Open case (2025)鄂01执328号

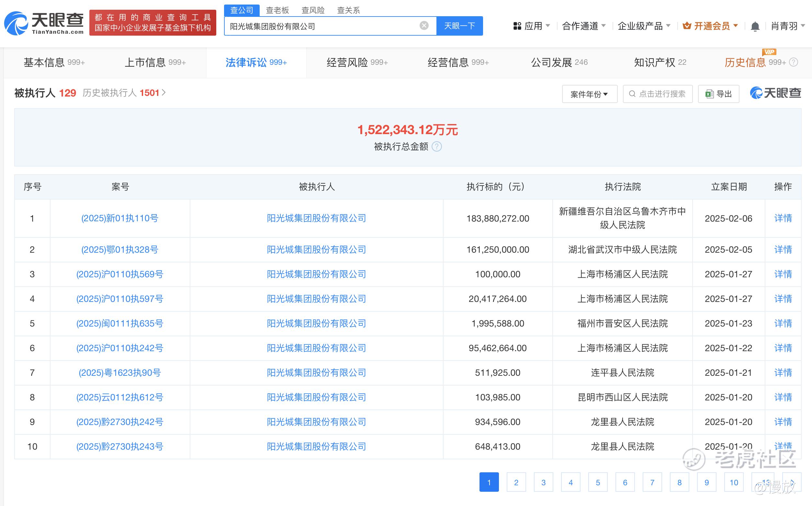(x=120, y=250)
